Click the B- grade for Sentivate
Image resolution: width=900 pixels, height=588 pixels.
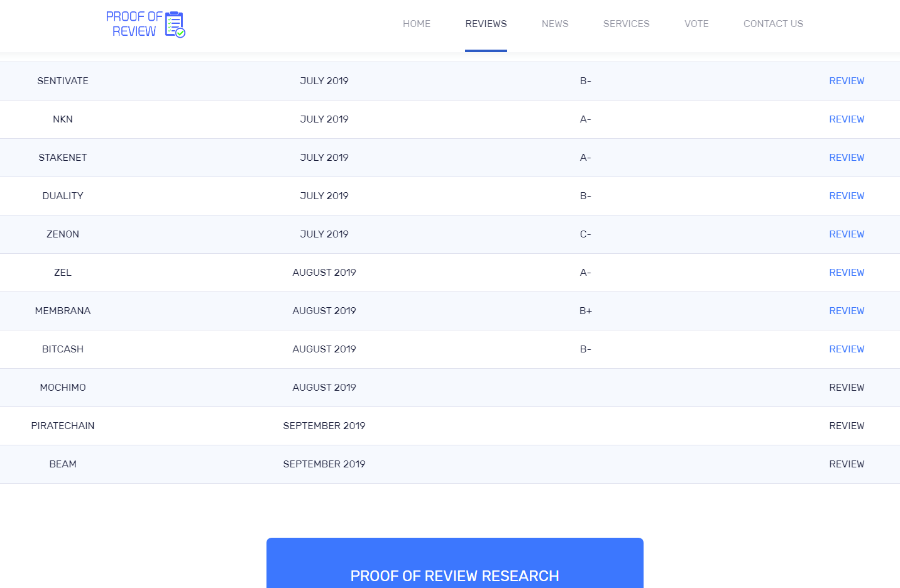coord(586,81)
